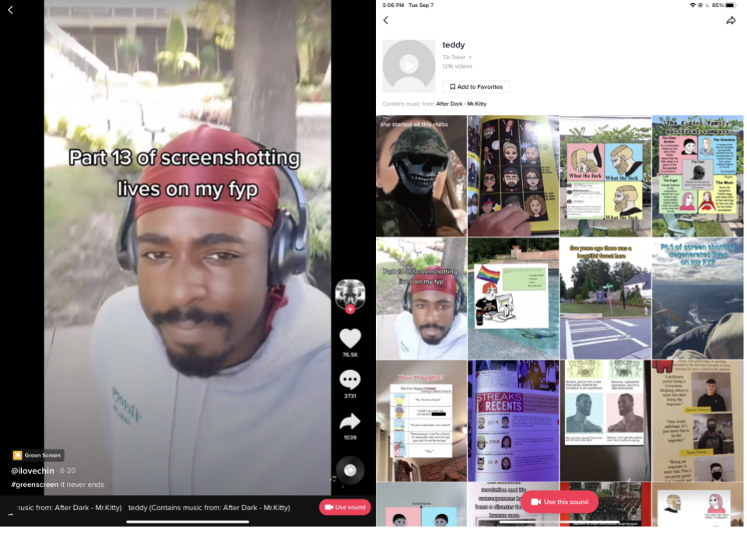The height and width of the screenshot is (560, 747).
Task: Tap the spinning sound record icon
Action: pyautogui.click(x=350, y=470)
